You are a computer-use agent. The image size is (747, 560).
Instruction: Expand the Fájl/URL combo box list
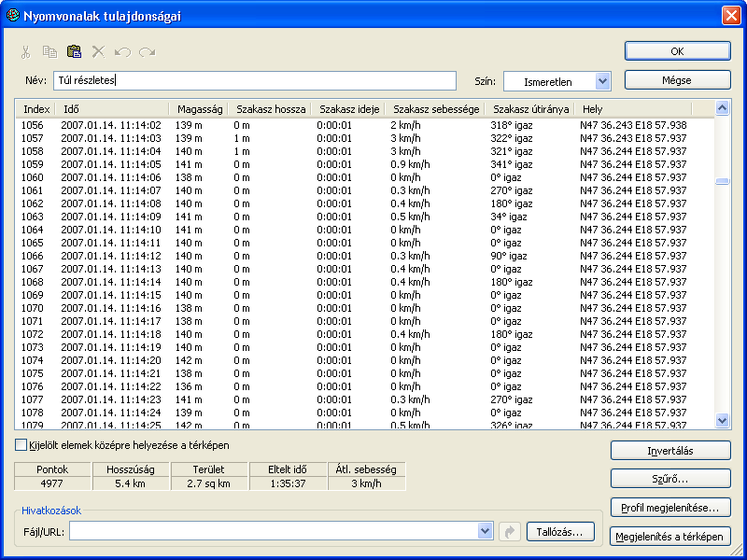coord(485,531)
